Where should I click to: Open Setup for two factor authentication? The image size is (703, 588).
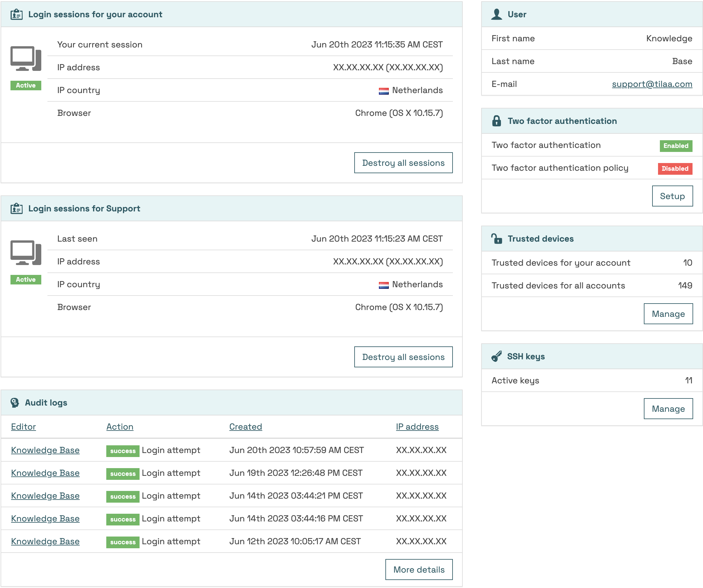(672, 196)
